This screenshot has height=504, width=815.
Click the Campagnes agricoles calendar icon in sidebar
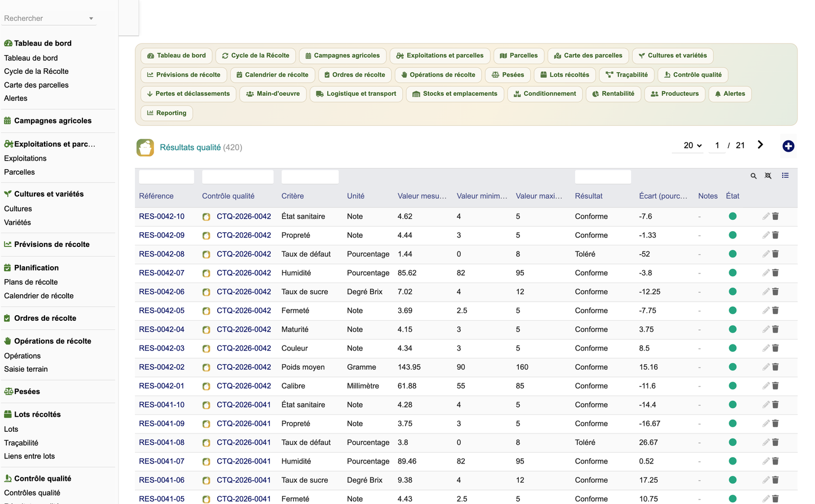click(7, 121)
